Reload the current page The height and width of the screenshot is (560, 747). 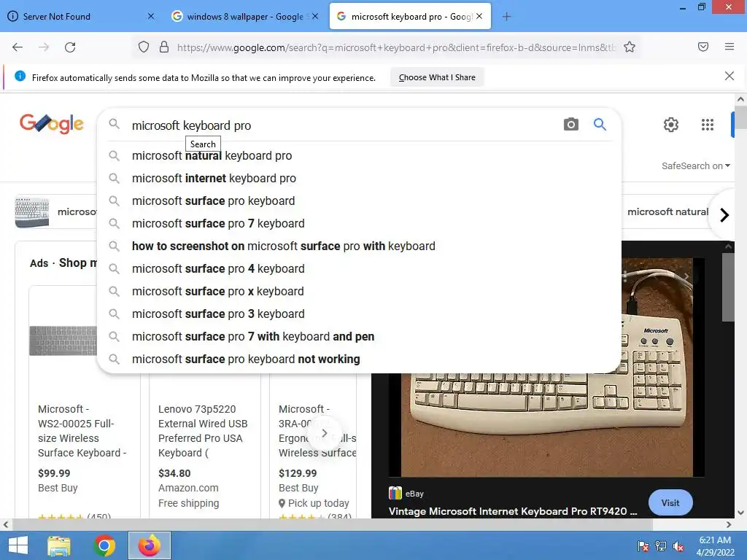click(70, 47)
